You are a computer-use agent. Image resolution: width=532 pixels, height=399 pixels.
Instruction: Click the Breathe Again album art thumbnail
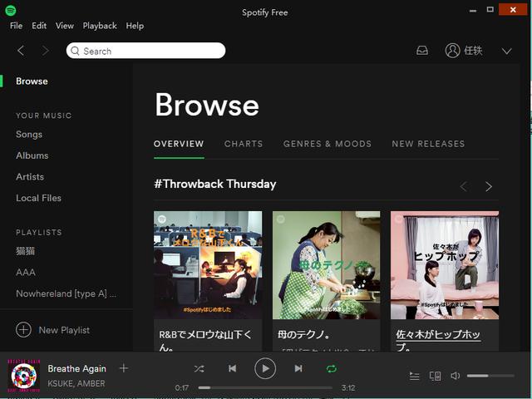(23, 375)
